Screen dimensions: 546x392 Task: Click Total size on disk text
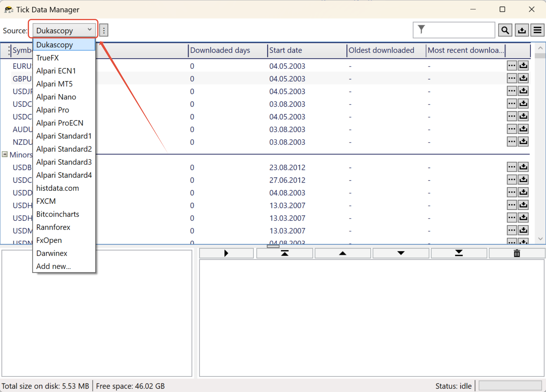pyautogui.click(x=45, y=386)
